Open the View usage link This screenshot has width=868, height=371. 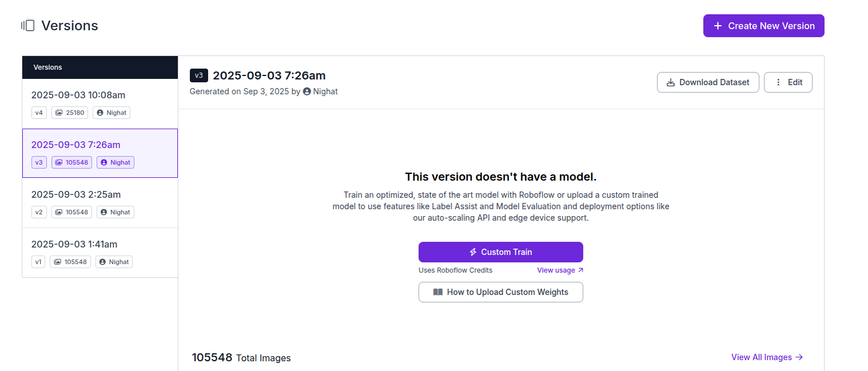coord(560,270)
